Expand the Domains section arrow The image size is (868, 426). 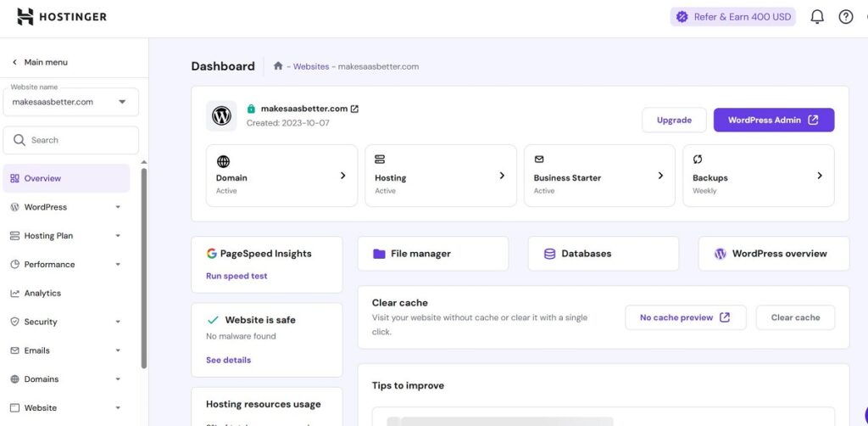click(118, 379)
